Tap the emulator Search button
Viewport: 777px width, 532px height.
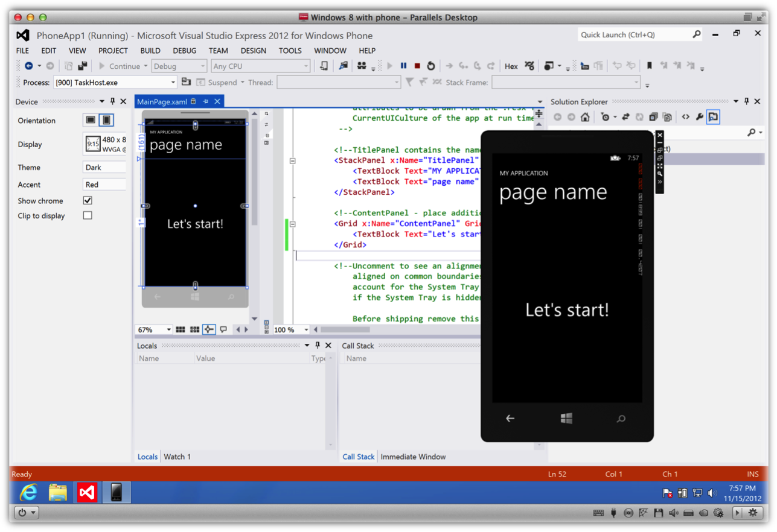[x=621, y=418]
